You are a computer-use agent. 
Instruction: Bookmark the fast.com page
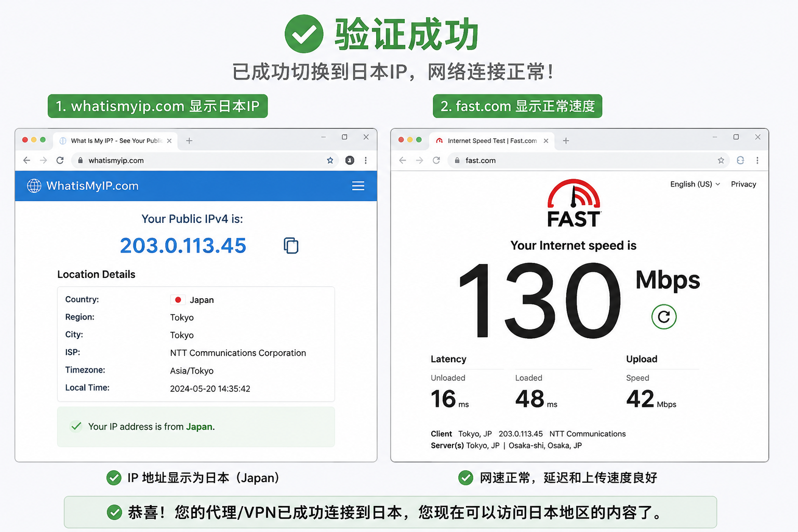point(721,161)
